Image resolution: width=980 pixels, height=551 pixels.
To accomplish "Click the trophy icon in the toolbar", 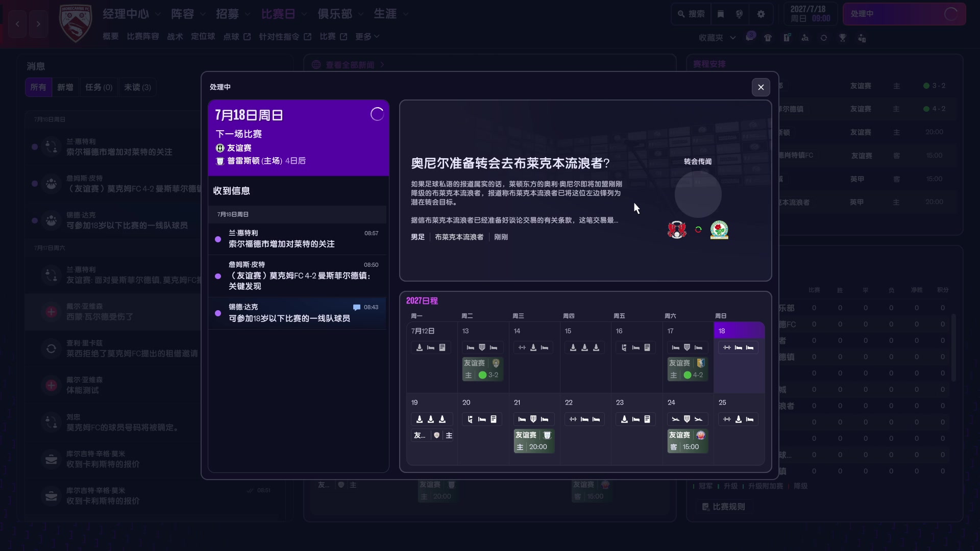I will pyautogui.click(x=843, y=38).
